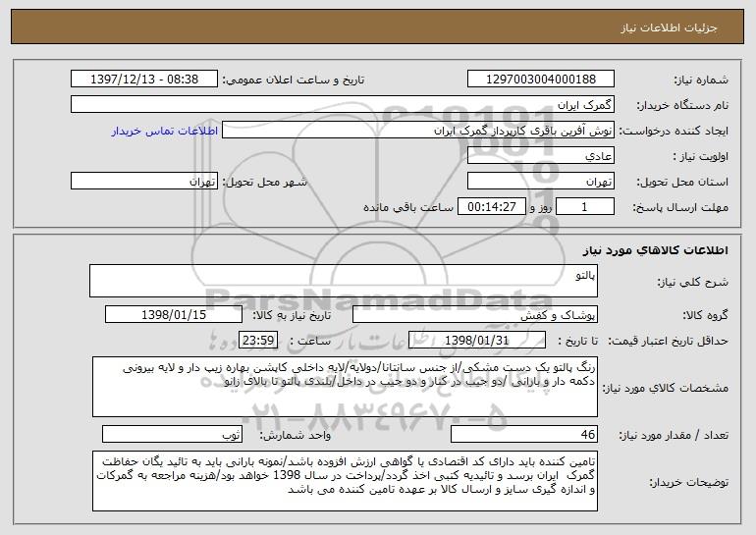The height and width of the screenshot is (535, 756).
Task: Select the label نام دستگاه خریدار
Action: [682, 105]
